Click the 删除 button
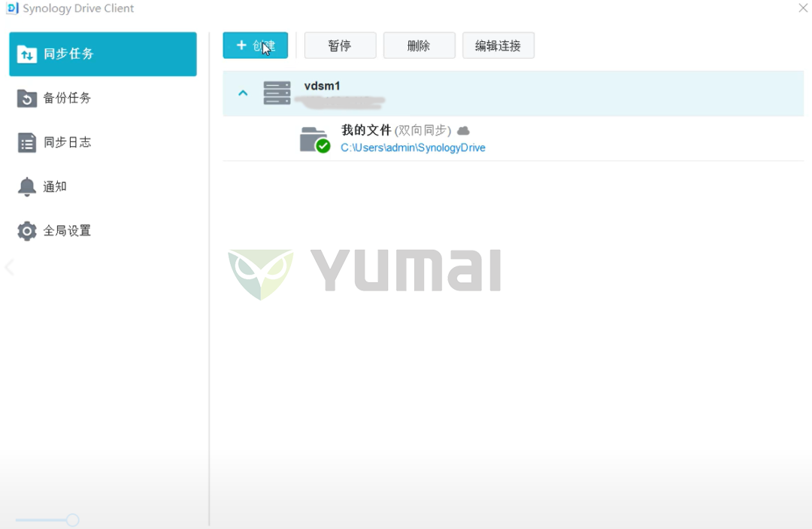 click(x=419, y=45)
